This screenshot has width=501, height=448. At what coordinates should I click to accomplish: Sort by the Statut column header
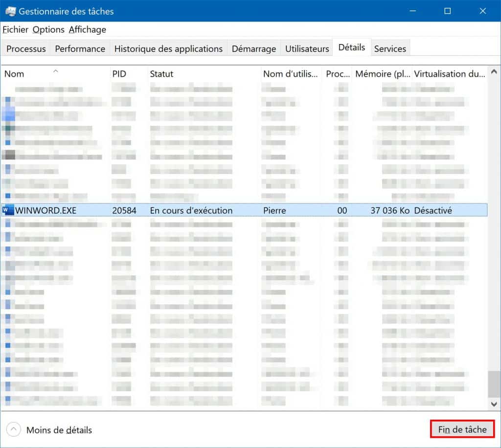point(161,74)
